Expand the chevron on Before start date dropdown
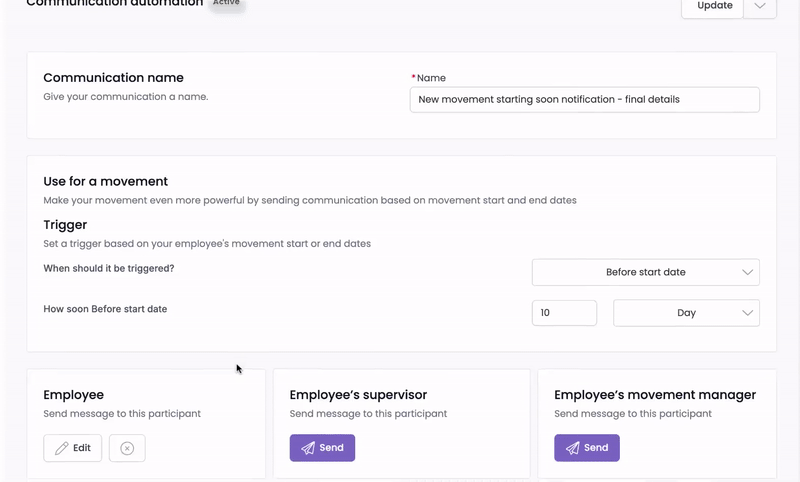 (x=747, y=272)
